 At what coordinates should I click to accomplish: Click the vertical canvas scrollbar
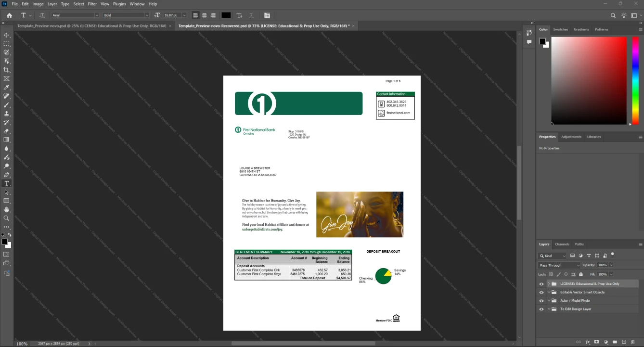tap(519, 183)
